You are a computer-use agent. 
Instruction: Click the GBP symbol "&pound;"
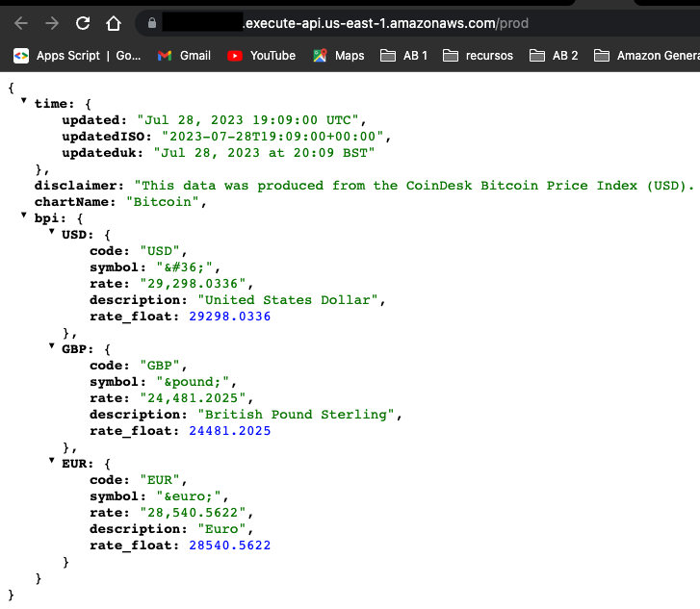[193, 382]
